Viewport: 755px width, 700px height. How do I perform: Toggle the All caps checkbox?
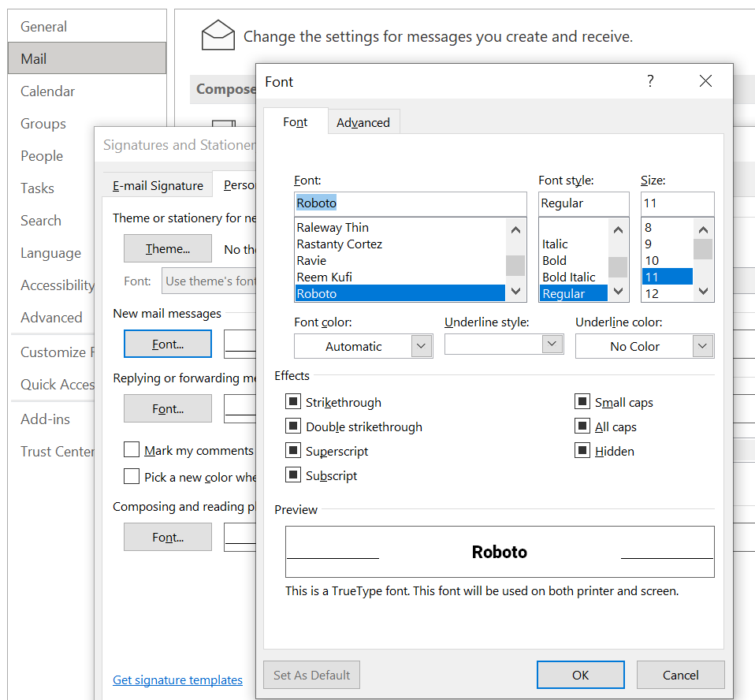coord(582,426)
